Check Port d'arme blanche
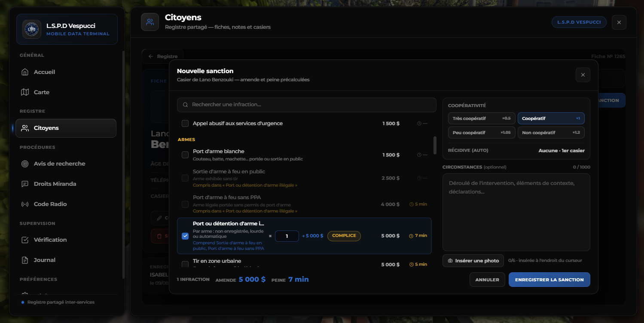Screen dimensions: 644x323 coord(185,155)
